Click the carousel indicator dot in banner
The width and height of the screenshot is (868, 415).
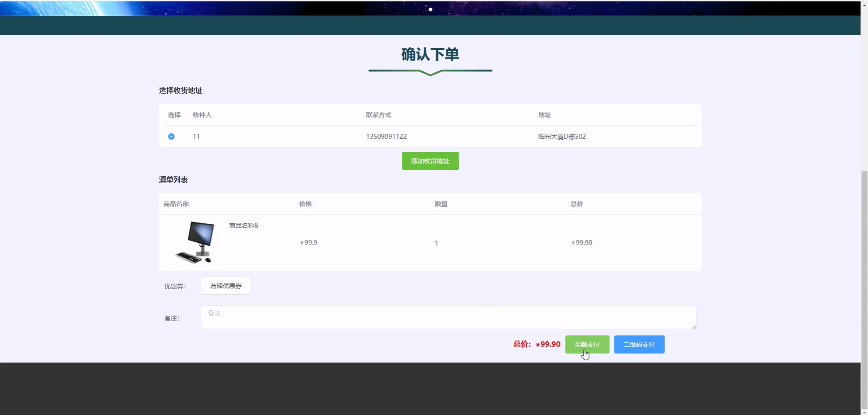pyautogui.click(x=430, y=9)
